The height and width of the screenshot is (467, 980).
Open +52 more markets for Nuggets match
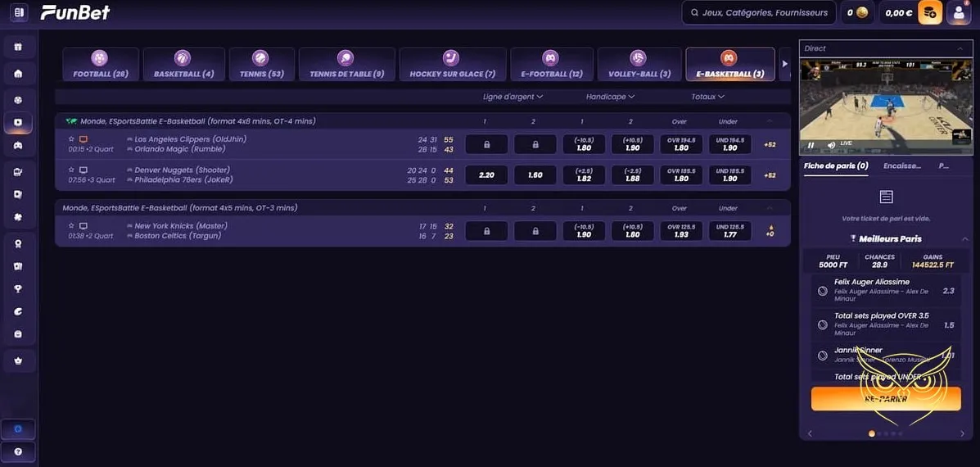tap(770, 175)
